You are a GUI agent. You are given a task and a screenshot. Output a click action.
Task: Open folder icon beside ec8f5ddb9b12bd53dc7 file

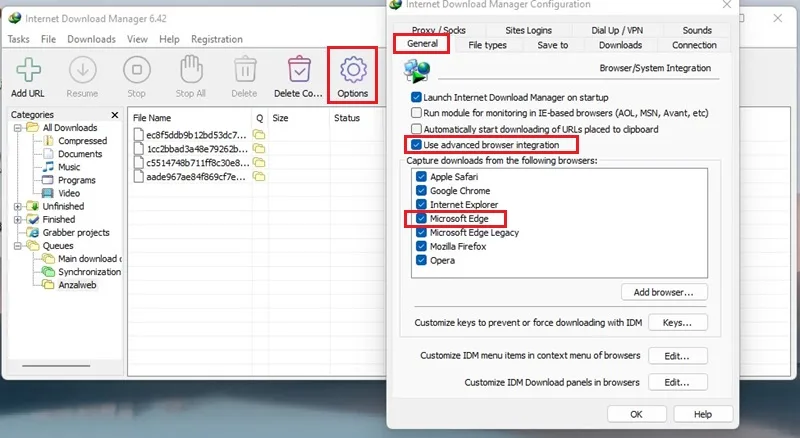tap(259, 135)
